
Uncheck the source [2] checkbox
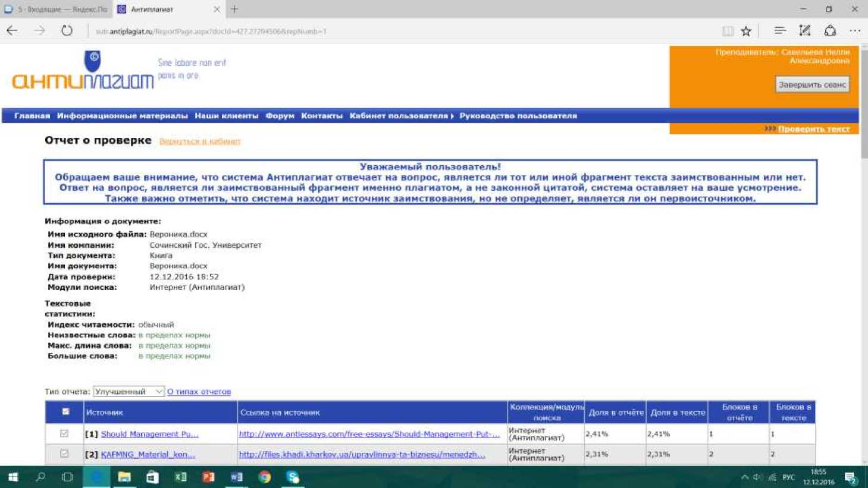tap(64, 454)
